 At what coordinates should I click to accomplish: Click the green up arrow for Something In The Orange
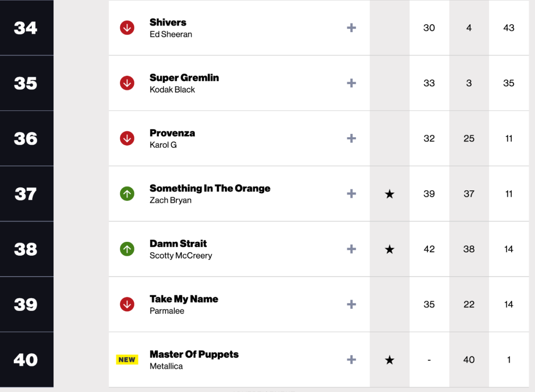tap(127, 194)
